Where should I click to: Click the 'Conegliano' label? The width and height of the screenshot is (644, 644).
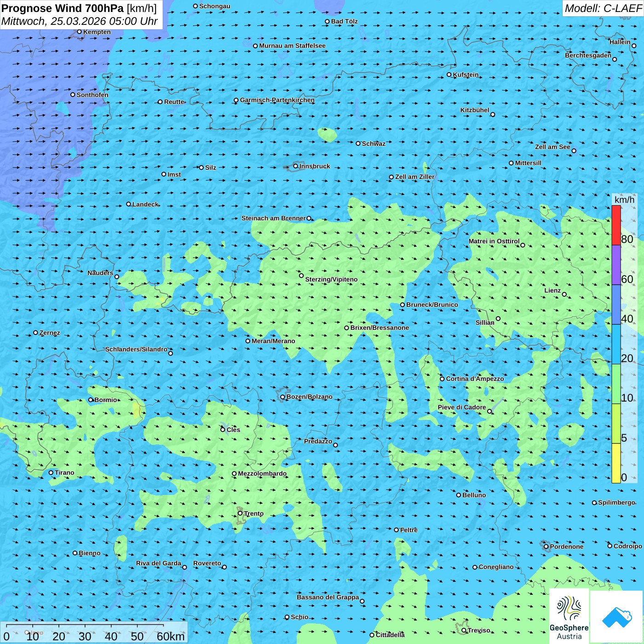tap(496, 567)
